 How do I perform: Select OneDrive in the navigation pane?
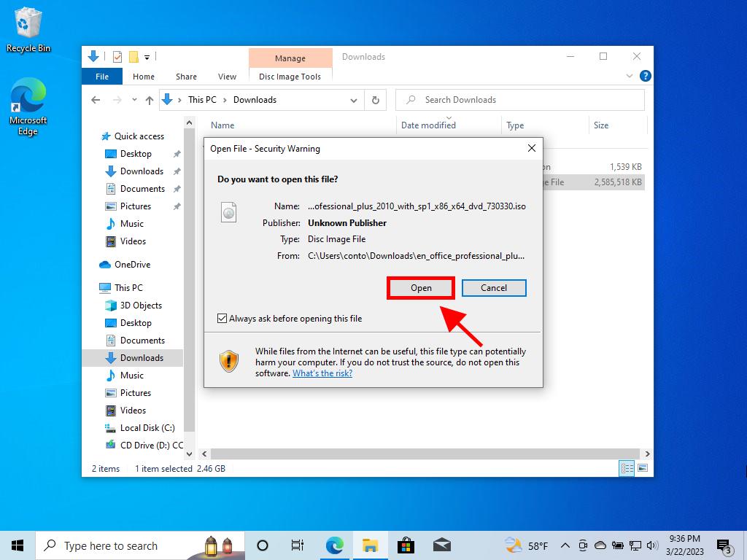[x=132, y=265]
